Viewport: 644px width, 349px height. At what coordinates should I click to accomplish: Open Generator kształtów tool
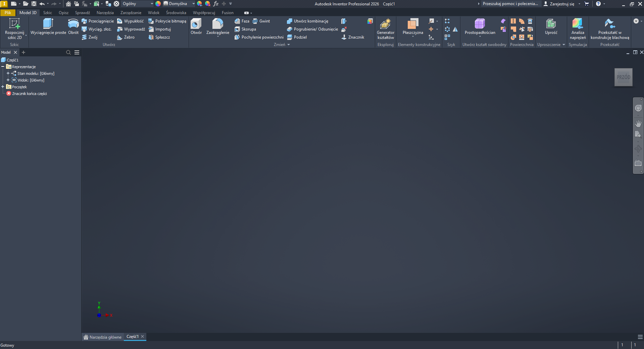(385, 24)
